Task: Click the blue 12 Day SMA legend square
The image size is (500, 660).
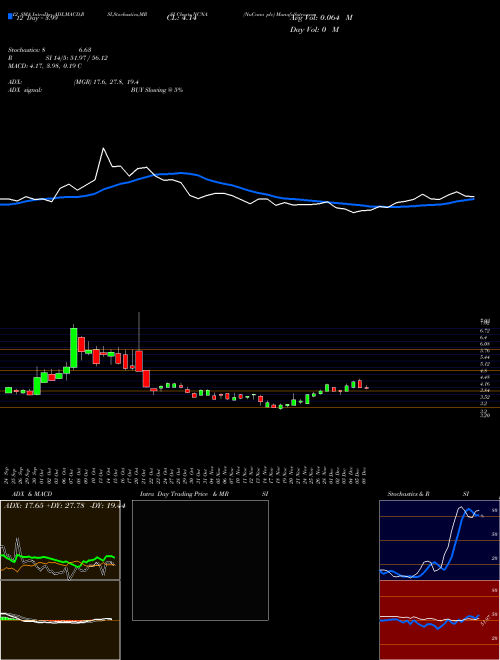Action: coord(10,17)
